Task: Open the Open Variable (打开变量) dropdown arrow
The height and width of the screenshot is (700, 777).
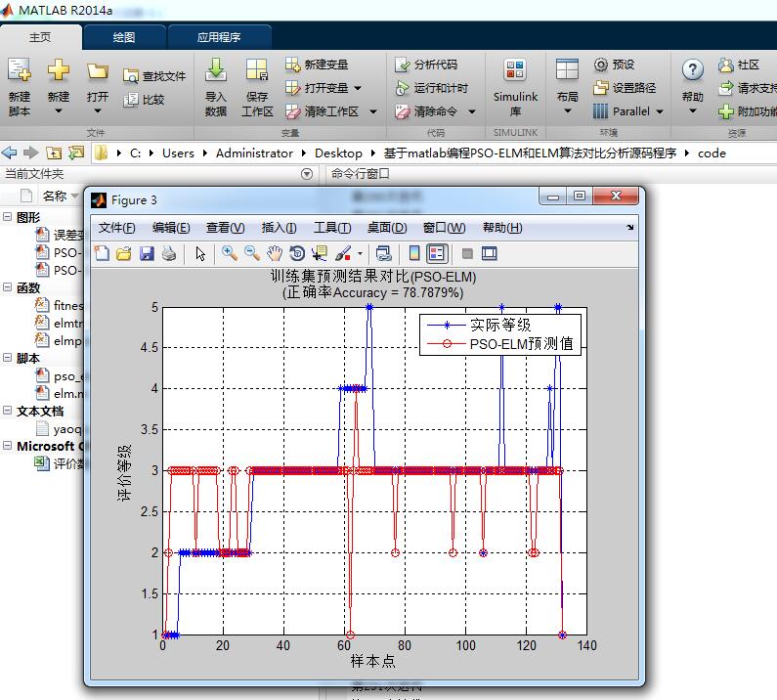Action: point(358,88)
